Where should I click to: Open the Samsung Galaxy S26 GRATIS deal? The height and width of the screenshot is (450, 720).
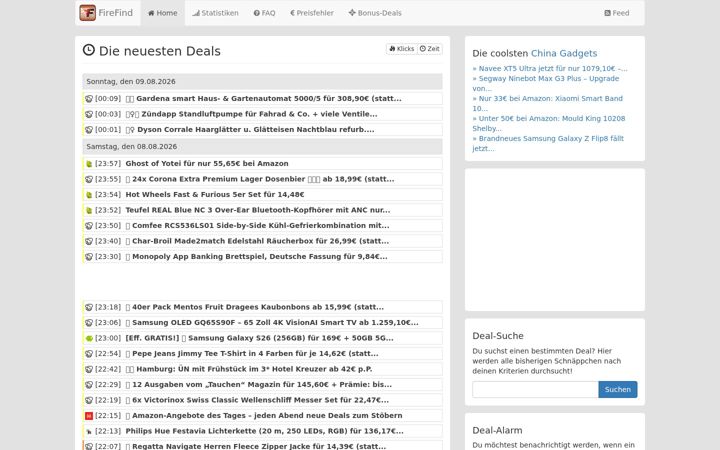point(259,338)
